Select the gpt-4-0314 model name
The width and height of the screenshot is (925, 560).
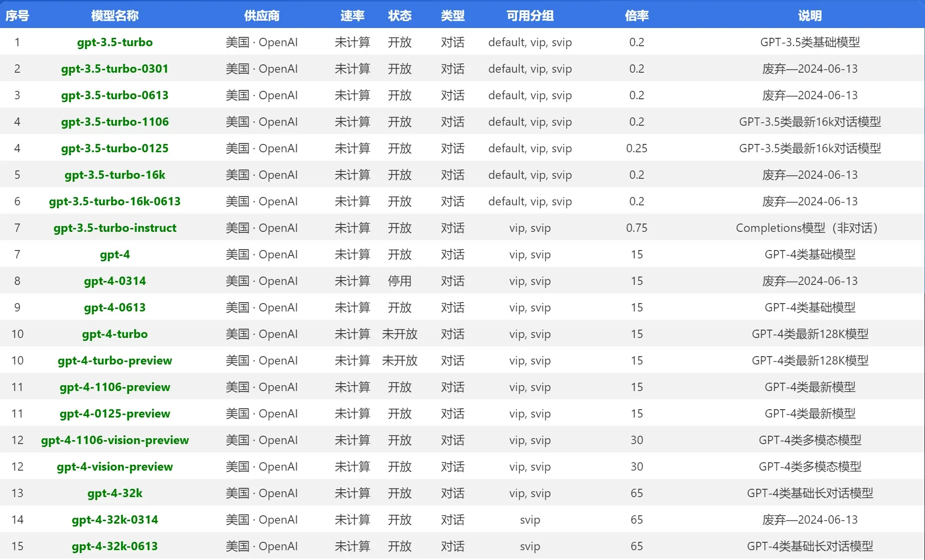point(115,281)
